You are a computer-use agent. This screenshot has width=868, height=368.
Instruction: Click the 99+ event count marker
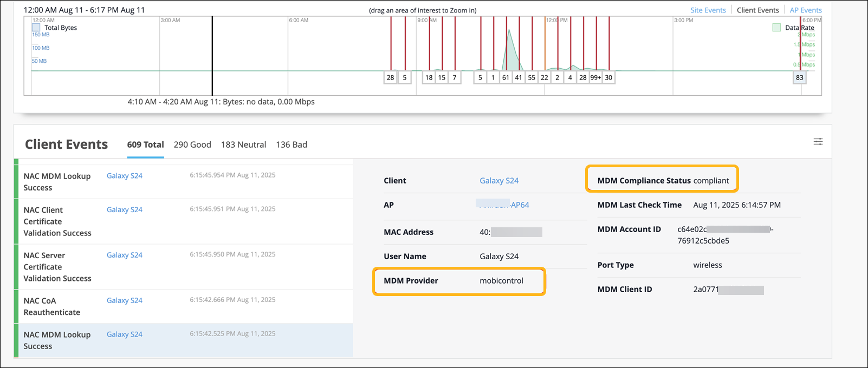(595, 77)
